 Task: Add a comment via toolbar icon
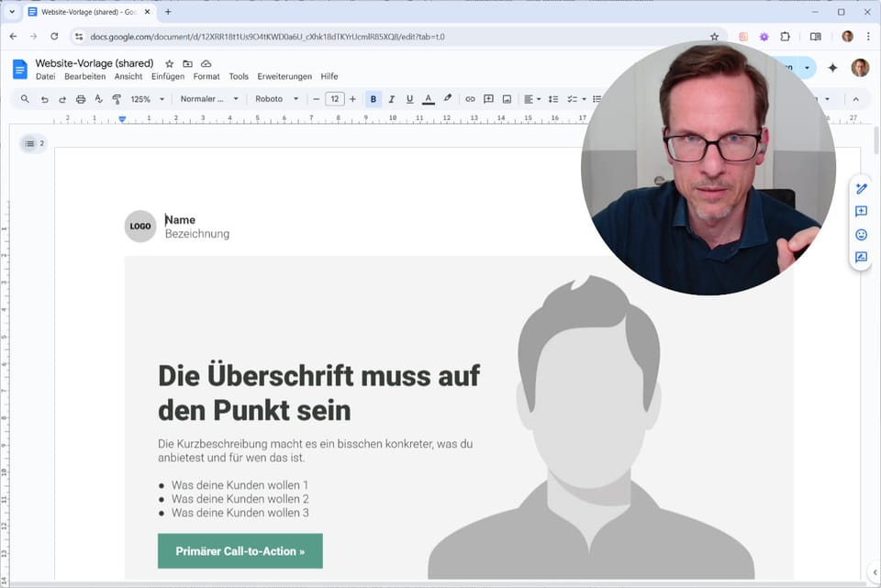point(489,99)
